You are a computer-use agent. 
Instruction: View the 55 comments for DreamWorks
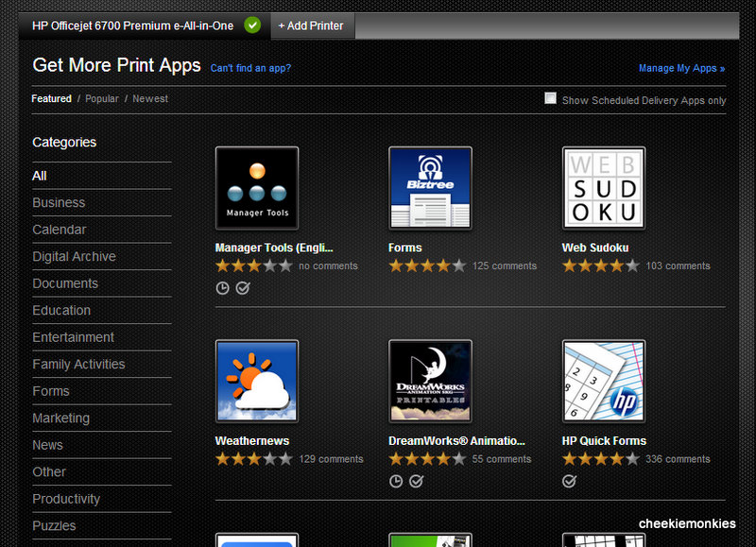(502, 459)
